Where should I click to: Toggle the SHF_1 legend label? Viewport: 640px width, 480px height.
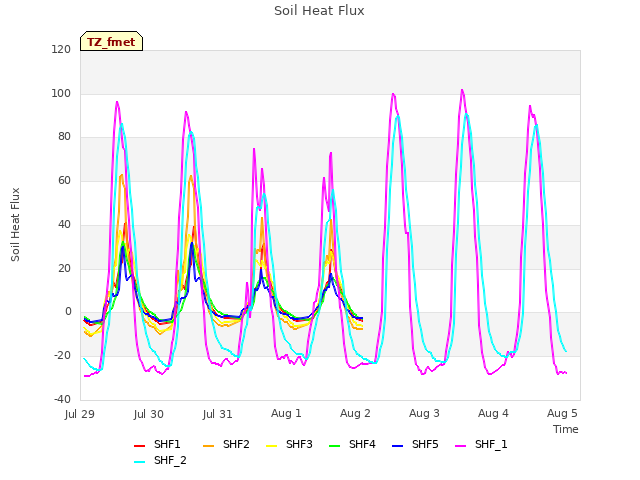(491, 444)
